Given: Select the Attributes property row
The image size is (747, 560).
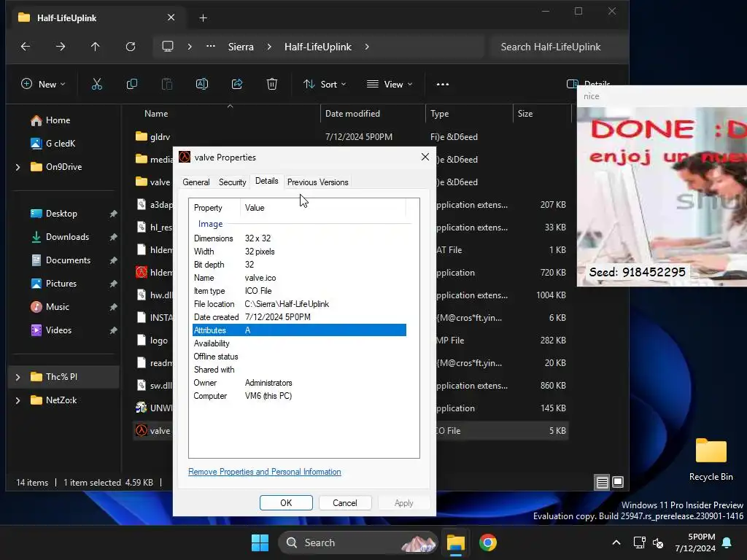Looking at the screenshot, I should pyautogui.click(x=299, y=330).
